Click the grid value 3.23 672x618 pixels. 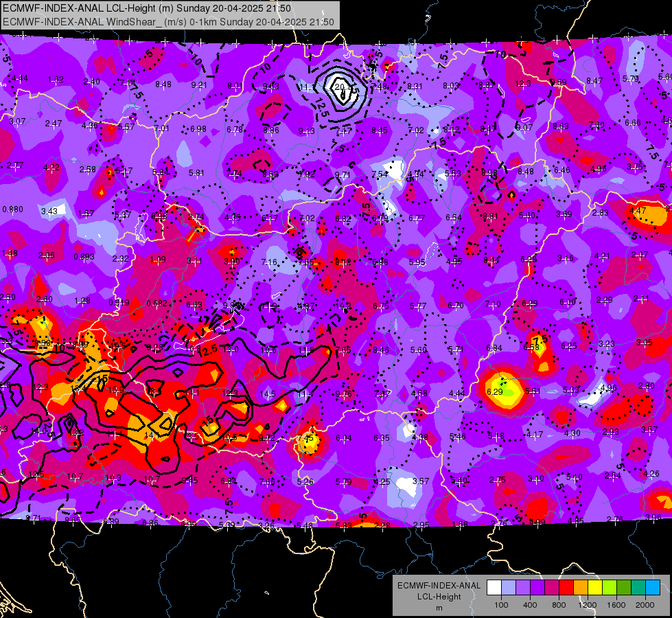606,343
